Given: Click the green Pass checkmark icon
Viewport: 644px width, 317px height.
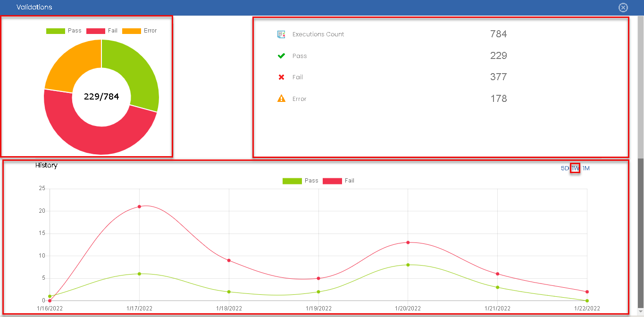Looking at the screenshot, I should (x=281, y=56).
